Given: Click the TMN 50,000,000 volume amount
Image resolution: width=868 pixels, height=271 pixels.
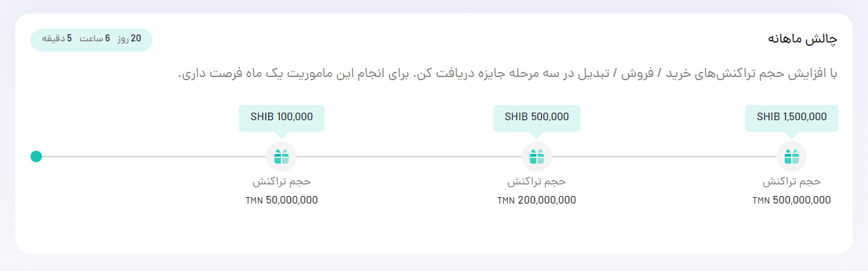Looking at the screenshot, I should click(x=281, y=200).
